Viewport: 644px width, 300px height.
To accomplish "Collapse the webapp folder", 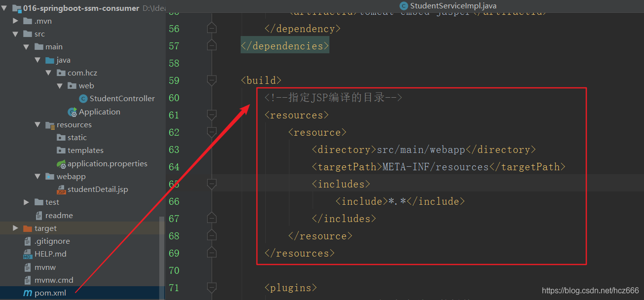I will tap(37, 177).
